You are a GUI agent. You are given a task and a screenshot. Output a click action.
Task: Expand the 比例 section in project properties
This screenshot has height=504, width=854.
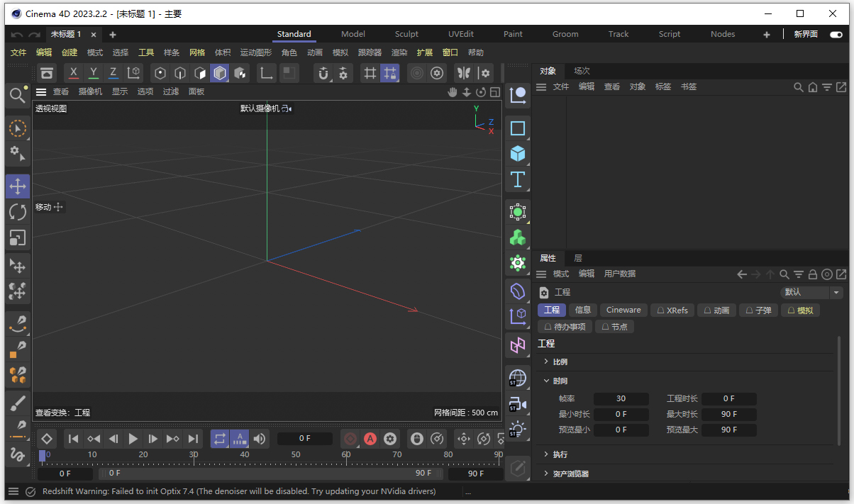coord(560,362)
